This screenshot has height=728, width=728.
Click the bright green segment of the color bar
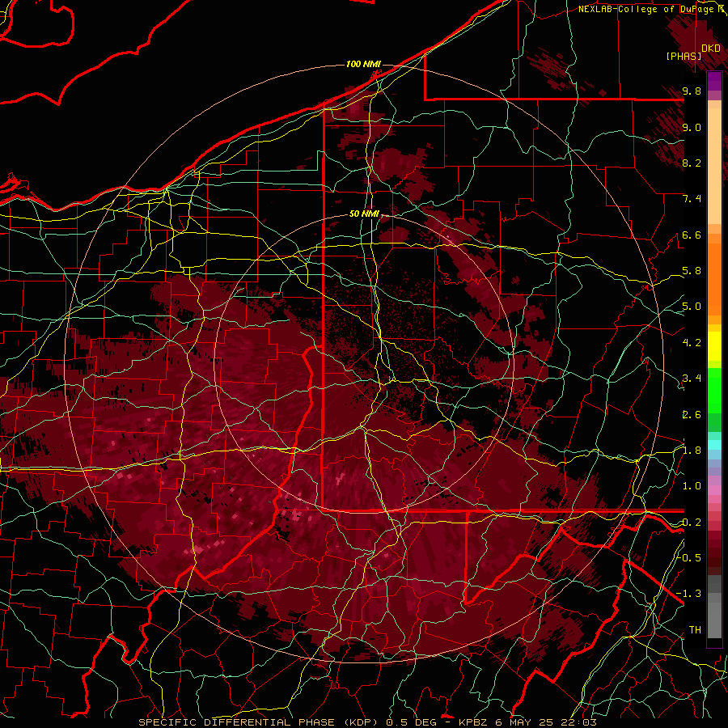(x=714, y=390)
